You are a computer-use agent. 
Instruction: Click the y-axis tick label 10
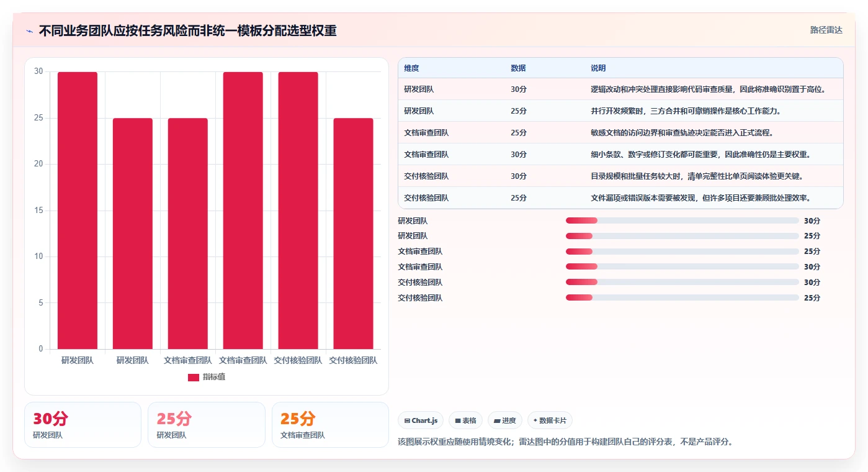pyautogui.click(x=38, y=256)
